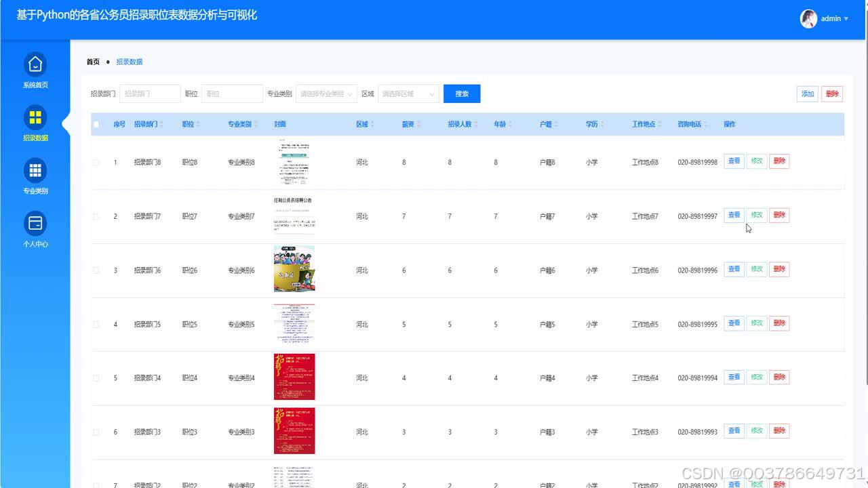Click the admin avatar picture

pyautogui.click(x=808, y=19)
